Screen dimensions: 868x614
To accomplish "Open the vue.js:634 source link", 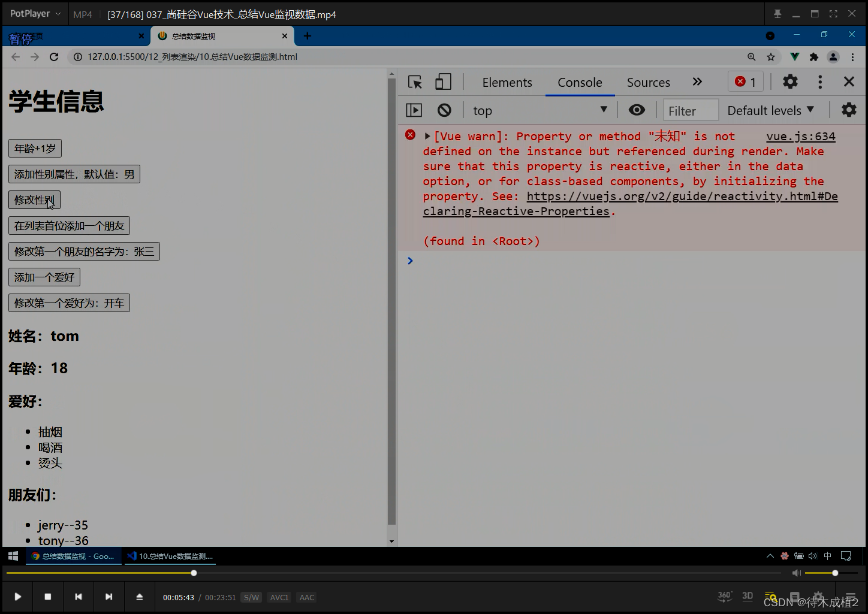I will point(801,137).
